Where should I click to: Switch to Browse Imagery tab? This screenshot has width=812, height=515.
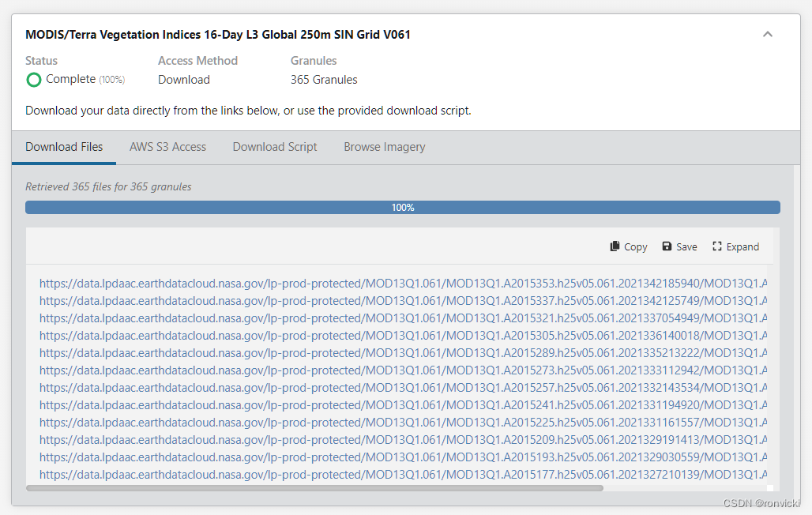coord(384,147)
